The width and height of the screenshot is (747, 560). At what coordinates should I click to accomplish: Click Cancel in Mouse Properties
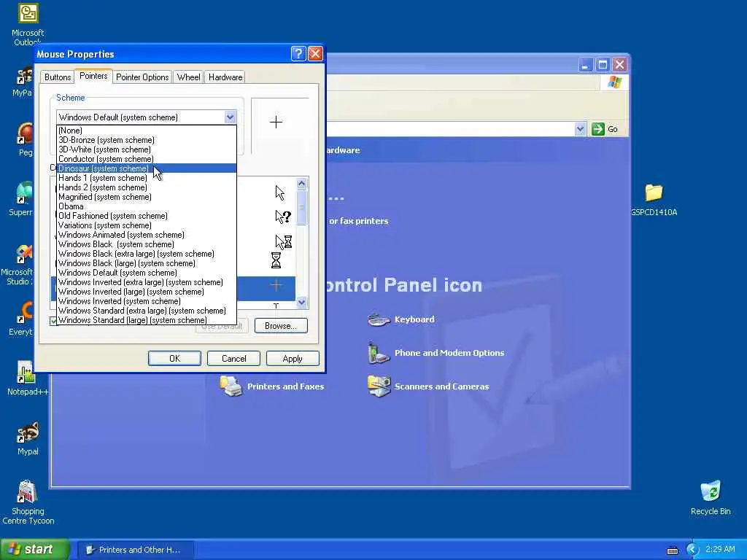tap(234, 359)
